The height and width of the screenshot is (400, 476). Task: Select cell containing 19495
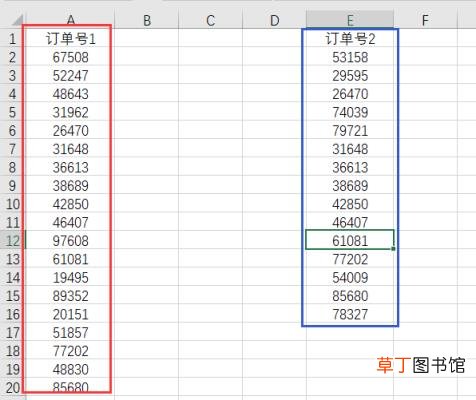tap(70, 277)
